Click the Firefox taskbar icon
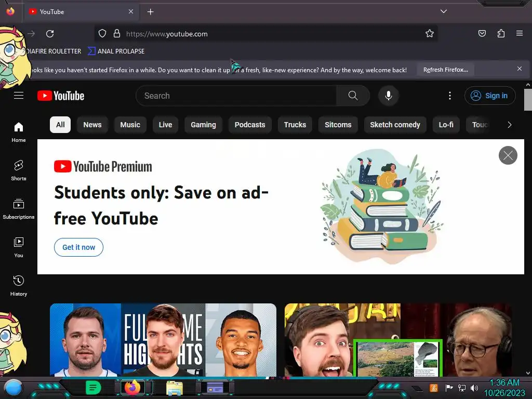 pyautogui.click(x=132, y=388)
